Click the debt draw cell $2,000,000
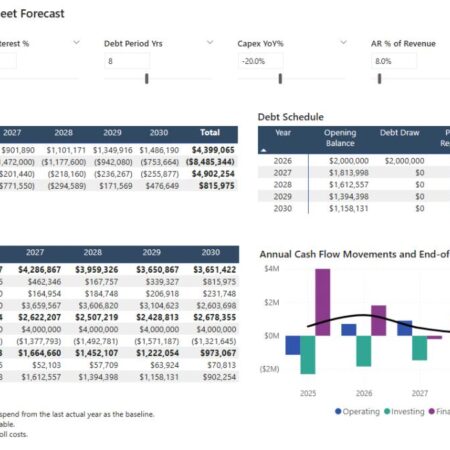Screen dimensions: 450x450 coord(404,161)
